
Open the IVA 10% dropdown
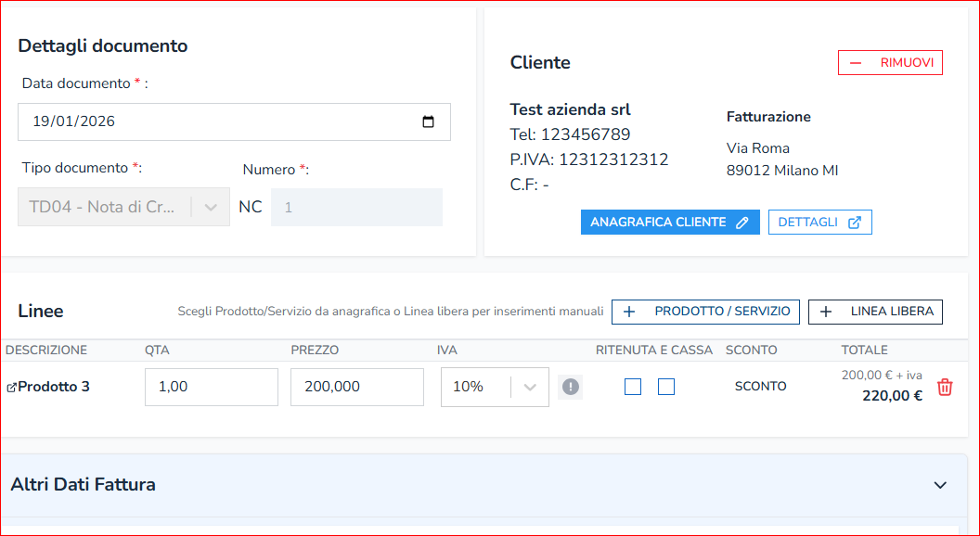tap(530, 387)
